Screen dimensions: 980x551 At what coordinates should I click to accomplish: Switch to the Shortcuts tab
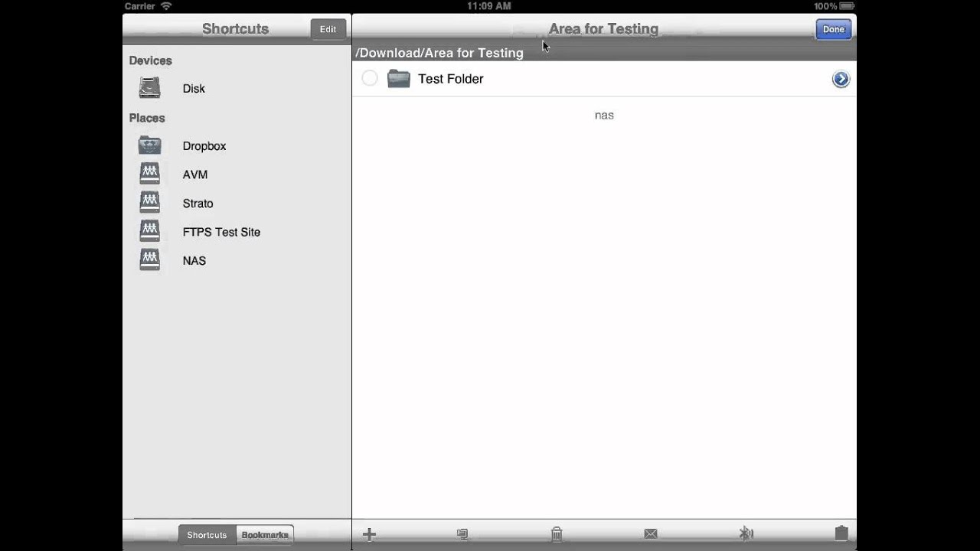click(207, 535)
